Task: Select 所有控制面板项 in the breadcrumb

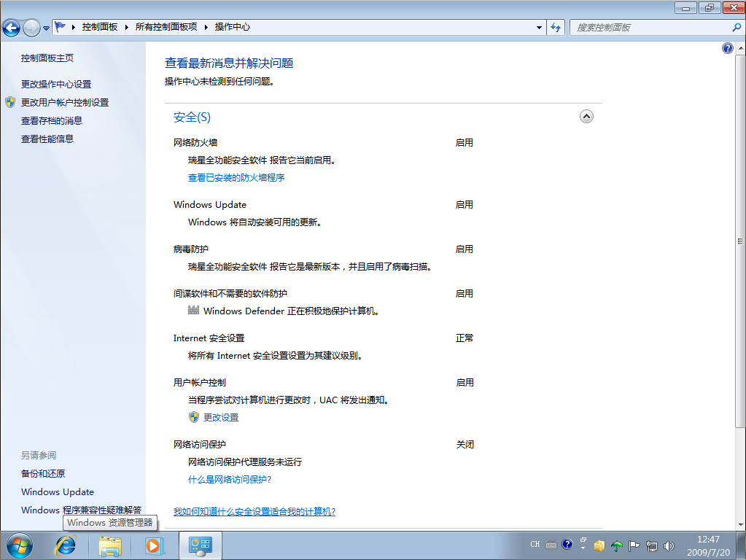Action: point(166,27)
